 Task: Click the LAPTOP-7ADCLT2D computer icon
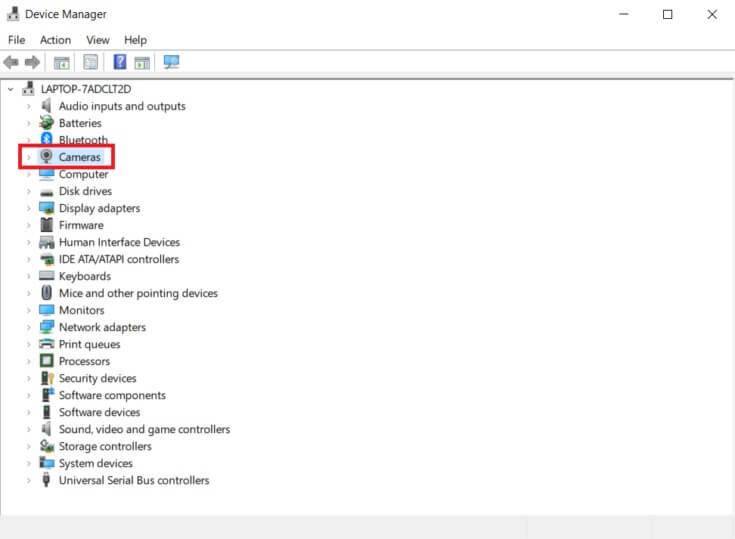pos(29,89)
